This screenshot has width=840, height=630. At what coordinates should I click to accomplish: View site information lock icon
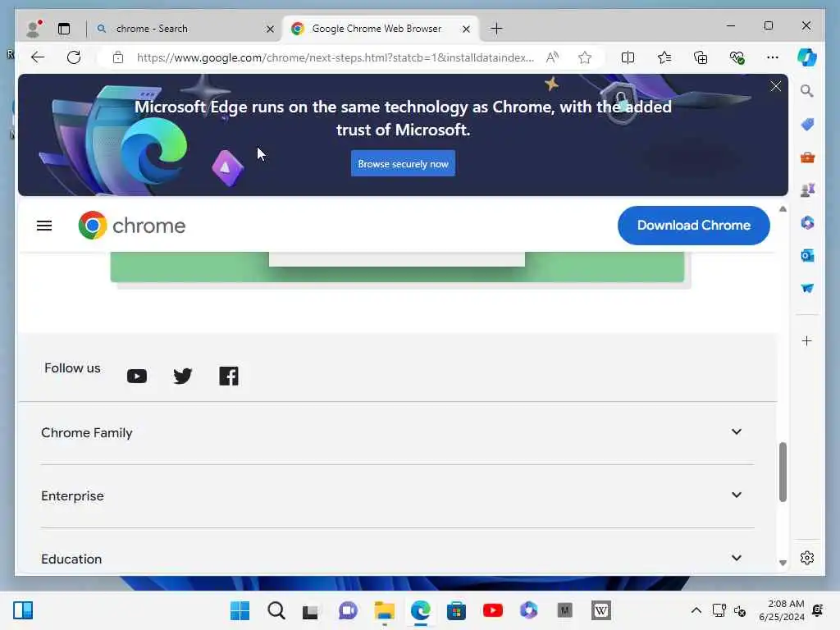coord(118,57)
